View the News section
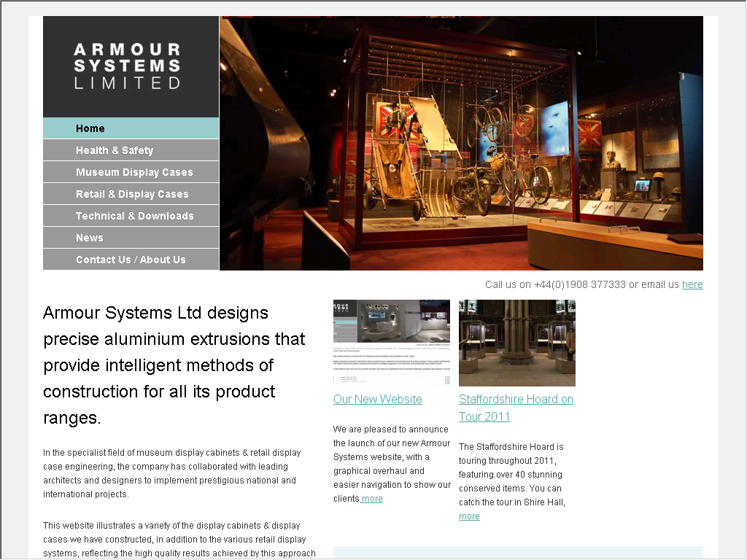 point(131,238)
